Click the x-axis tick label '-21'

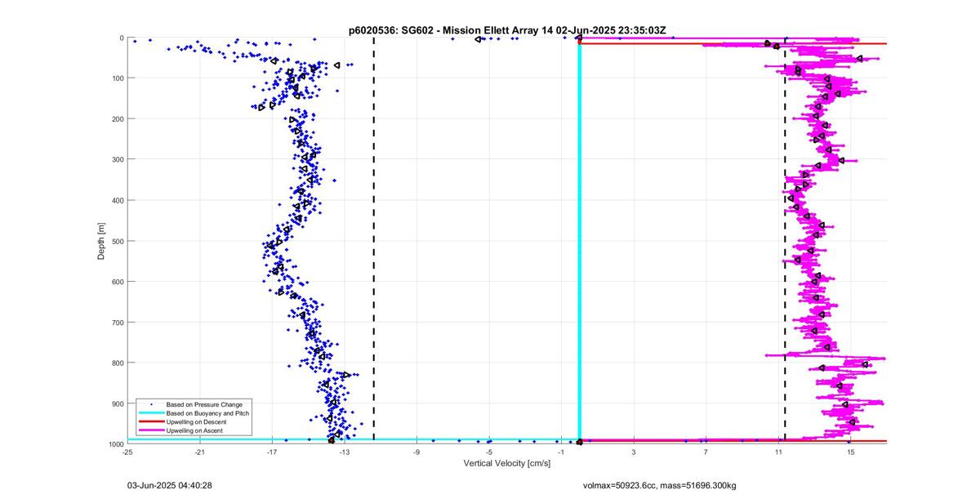pyautogui.click(x=199, y=452)
